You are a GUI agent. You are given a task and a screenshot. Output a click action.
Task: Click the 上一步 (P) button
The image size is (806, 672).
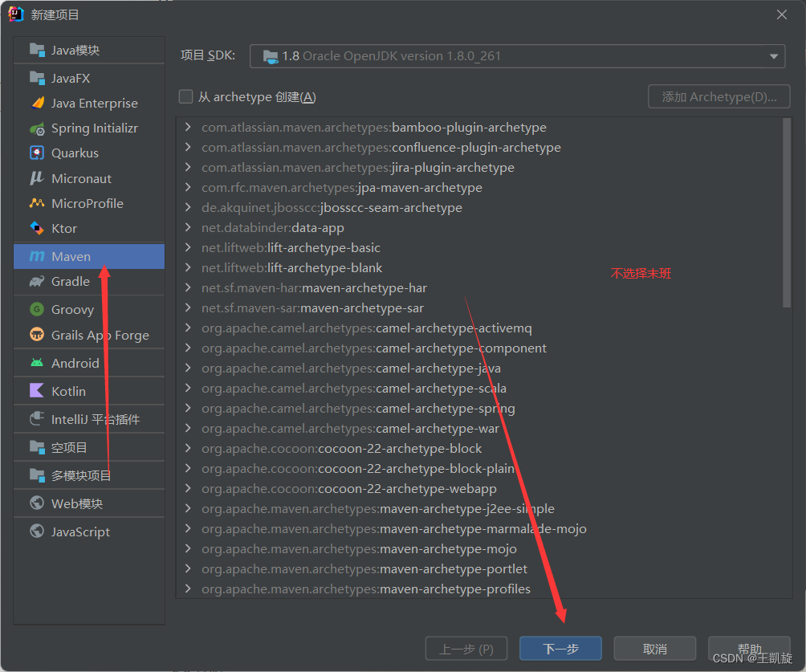click(466, 649)
